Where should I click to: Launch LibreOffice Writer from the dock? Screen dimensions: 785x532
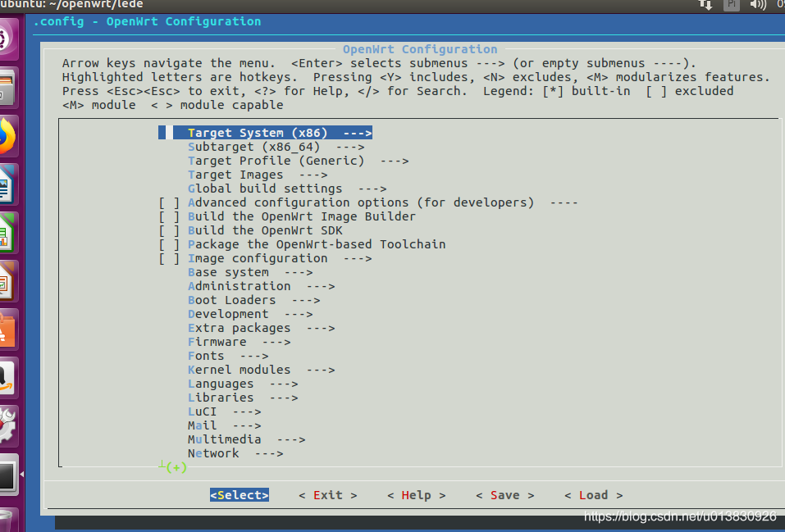[x=7, y=184]
